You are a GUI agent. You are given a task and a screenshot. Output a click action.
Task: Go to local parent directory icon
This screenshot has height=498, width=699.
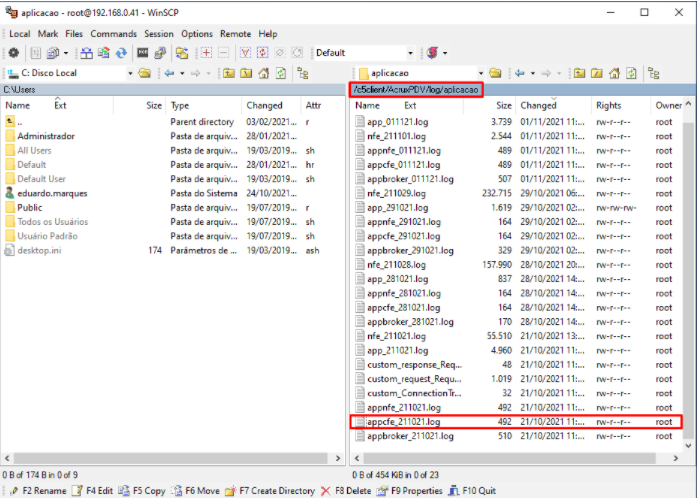(x=229, y=73)
